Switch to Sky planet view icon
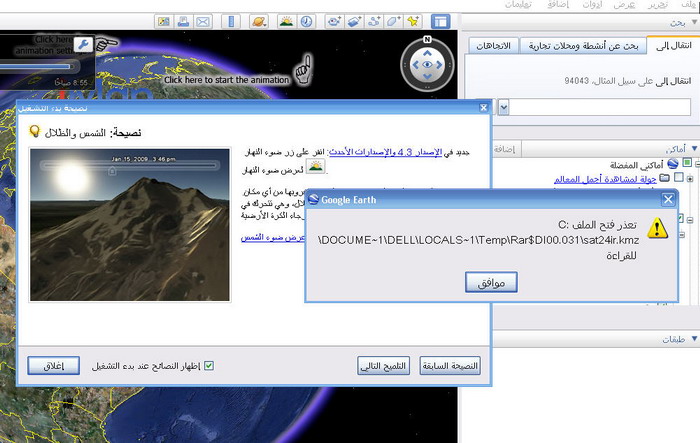 pyautogui.click(x=259, y=21)
